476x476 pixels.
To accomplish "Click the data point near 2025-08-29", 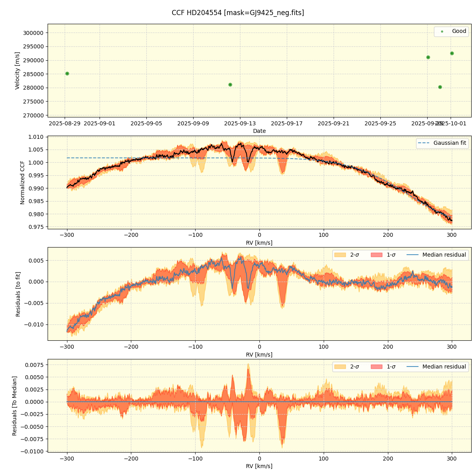I will [x=67, y=73].
